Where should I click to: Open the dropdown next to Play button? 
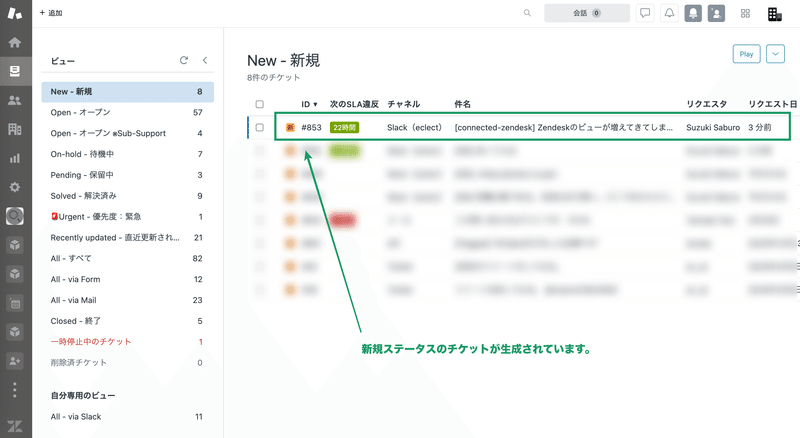[x=775, y=54]
